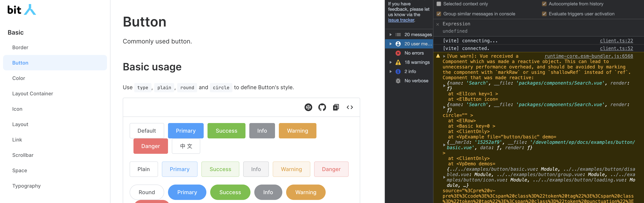The image size is (644, 203).
Task: Expand the 20 user messages group
Action: [390, 44]
